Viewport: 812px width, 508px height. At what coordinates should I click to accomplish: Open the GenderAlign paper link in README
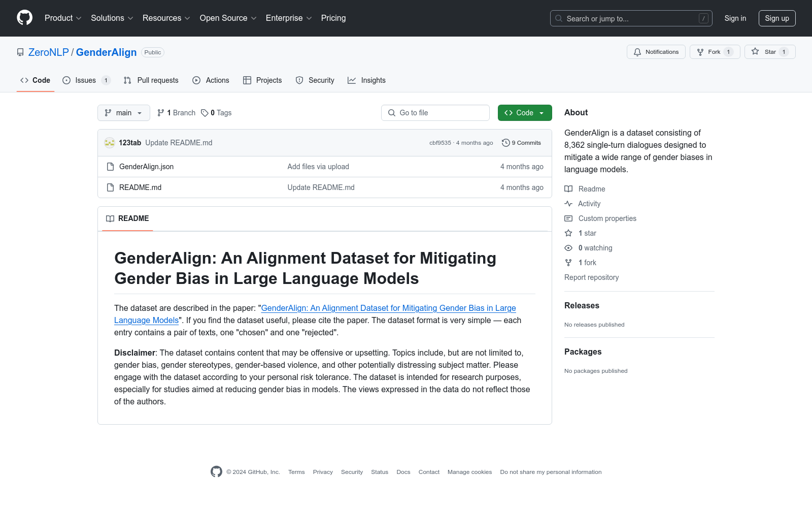coord(315,314)
